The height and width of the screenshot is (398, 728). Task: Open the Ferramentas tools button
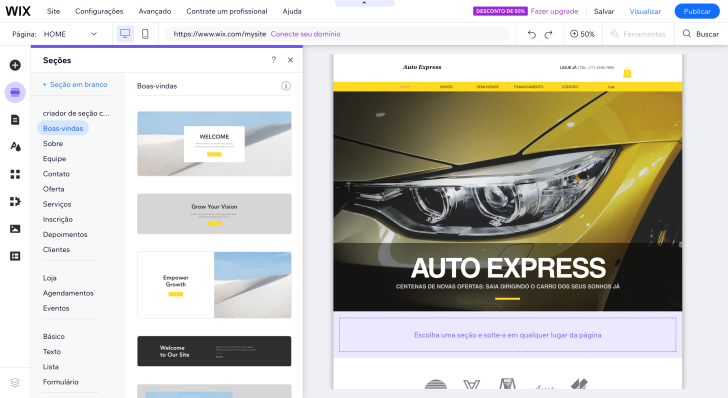pyautogui.click(x=638, y=34)
